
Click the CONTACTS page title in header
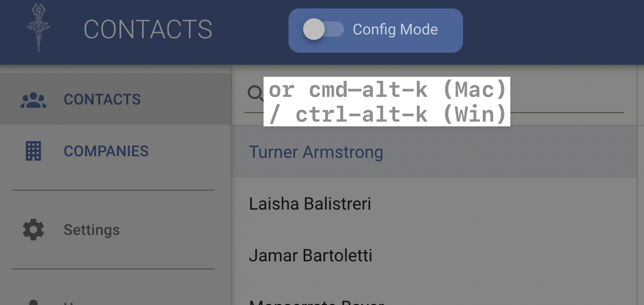(148, 30)
